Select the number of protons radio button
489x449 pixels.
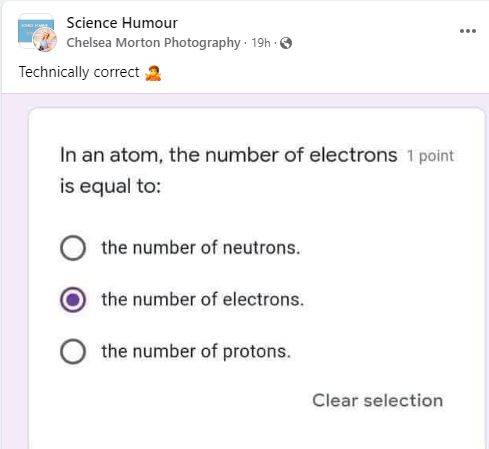(73, 351)
